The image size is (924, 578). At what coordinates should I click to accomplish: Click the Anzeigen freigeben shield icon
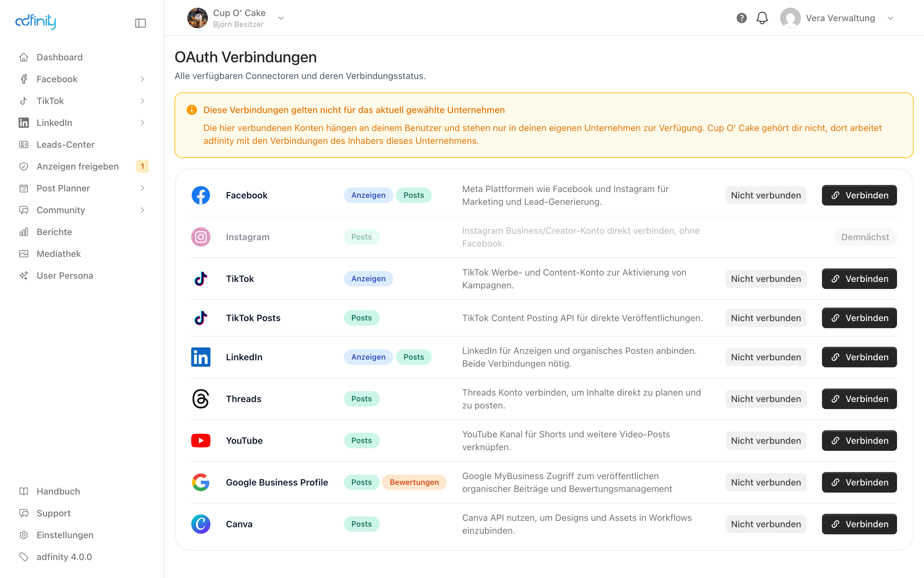pyautogui.click(x=24, y=166)
